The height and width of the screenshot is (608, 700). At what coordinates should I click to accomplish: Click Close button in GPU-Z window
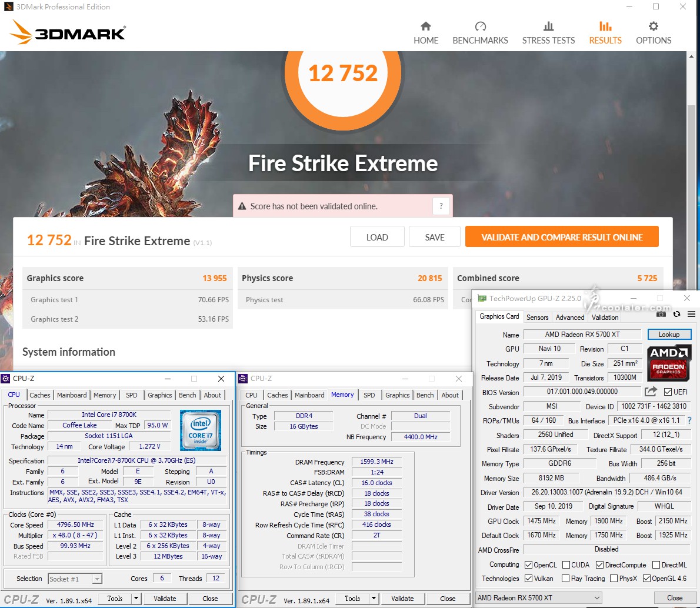(x=675, y=597)
